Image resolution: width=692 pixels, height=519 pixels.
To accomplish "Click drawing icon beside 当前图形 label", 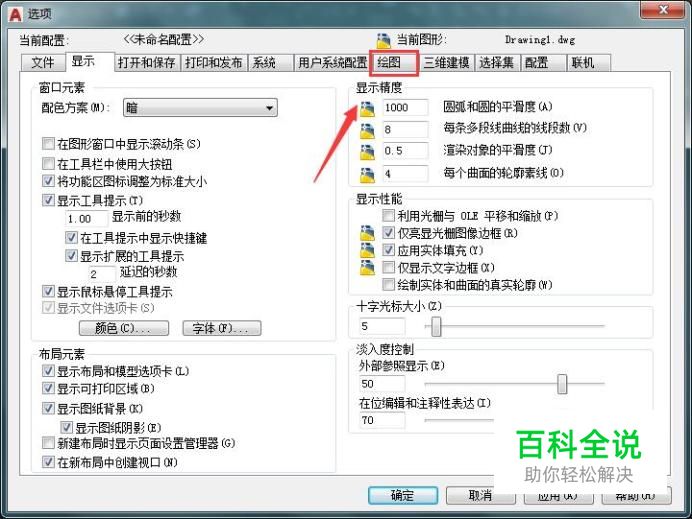I will (384, 41).
